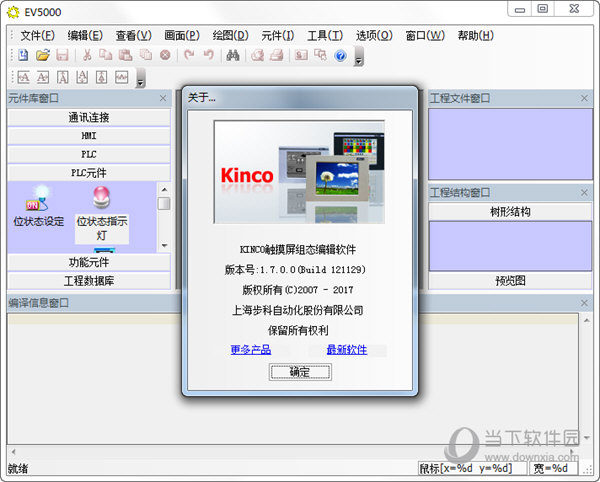
Task: Delete with the red circle X icon
Action: pos(165,55)
